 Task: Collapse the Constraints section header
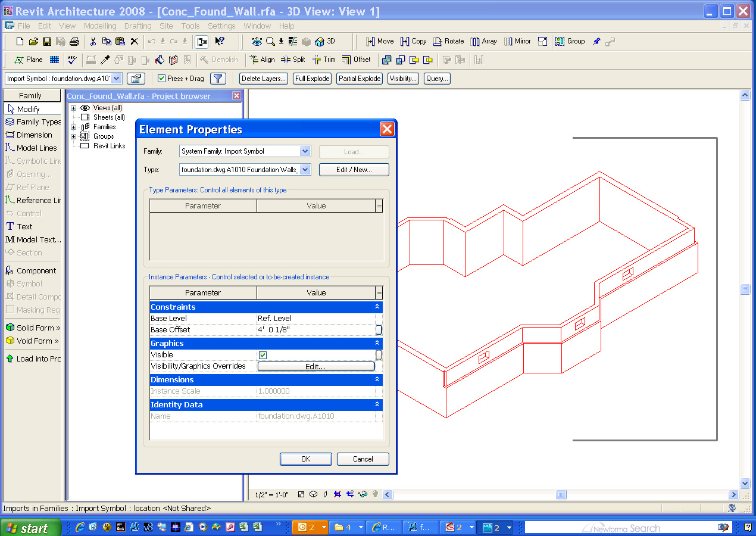click(x=377, y=307)
